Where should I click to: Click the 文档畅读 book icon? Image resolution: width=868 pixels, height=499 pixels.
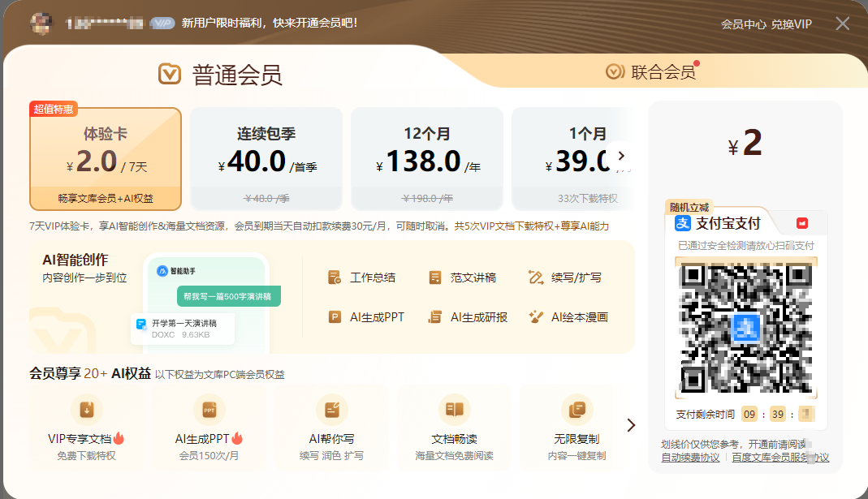(x=455, y=410)
